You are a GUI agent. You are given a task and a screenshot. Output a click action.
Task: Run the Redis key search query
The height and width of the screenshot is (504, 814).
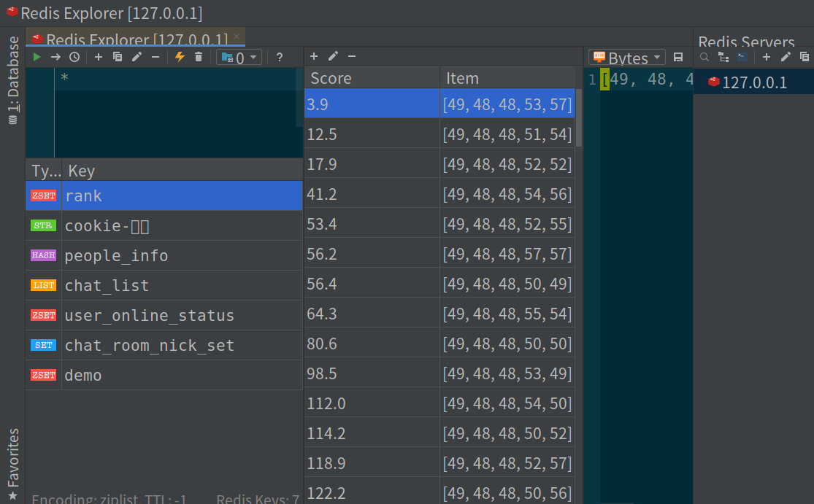[37, 56]
